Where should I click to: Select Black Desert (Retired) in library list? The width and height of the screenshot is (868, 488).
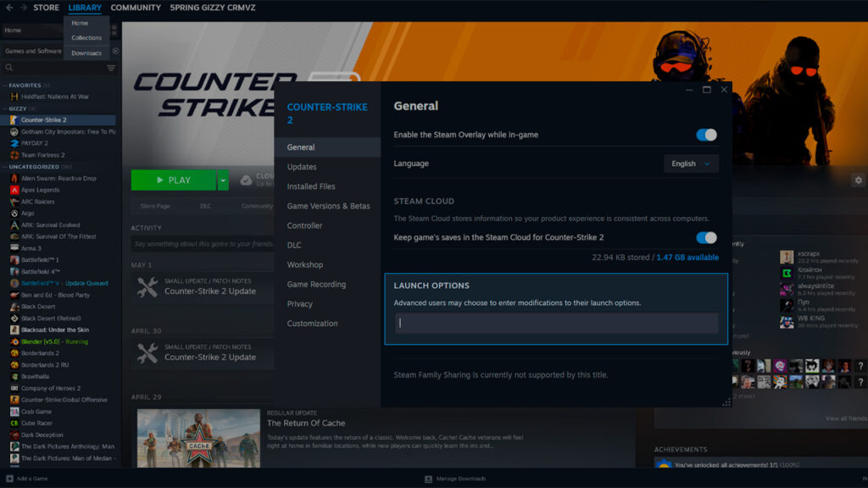tap(51, 319)
